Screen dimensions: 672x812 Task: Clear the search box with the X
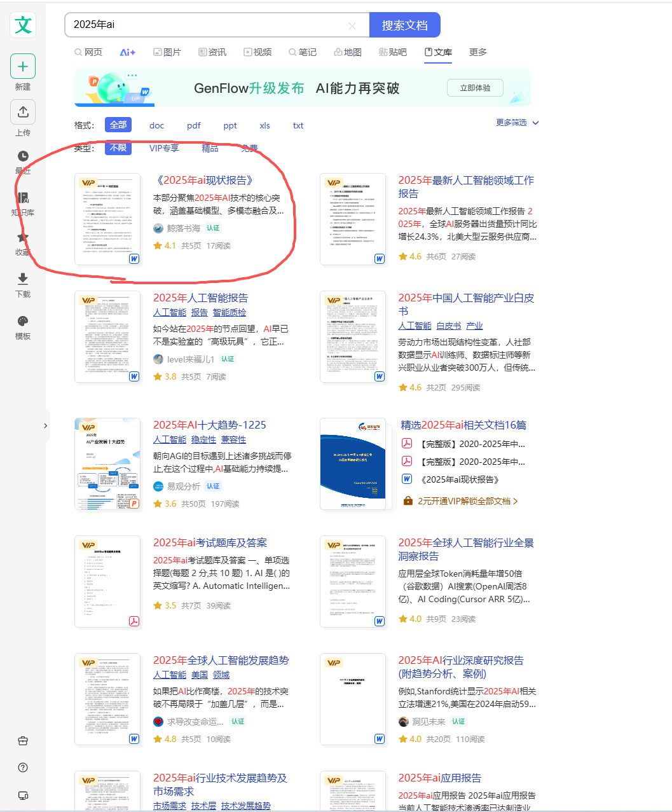(x=352, y=25)
